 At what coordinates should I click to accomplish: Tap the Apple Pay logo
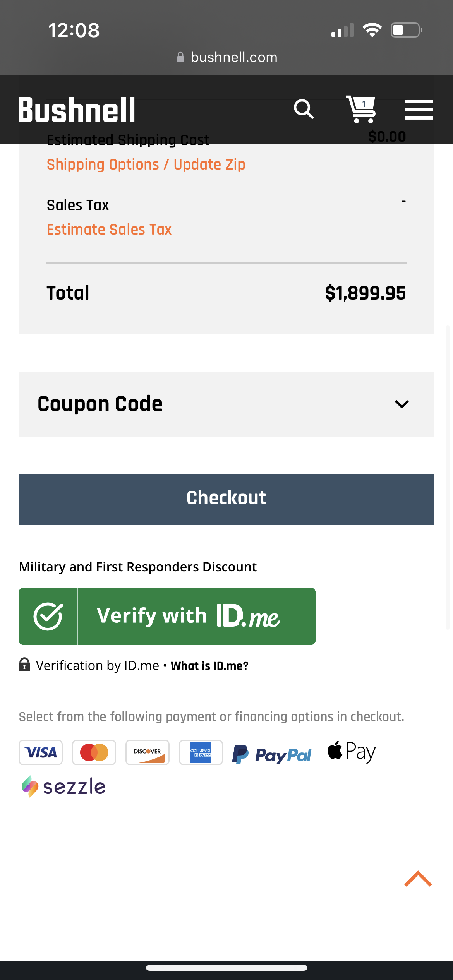click(352, 752)
